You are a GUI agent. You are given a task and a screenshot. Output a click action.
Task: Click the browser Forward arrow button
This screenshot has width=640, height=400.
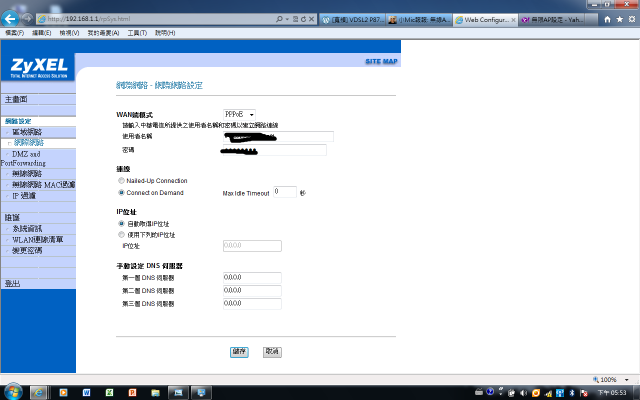(27, 18)
